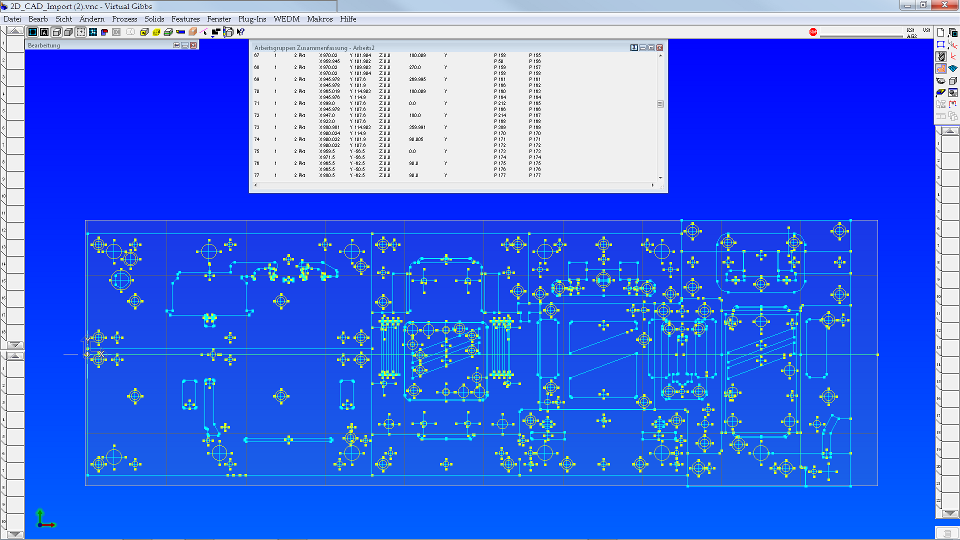Toggle the drill tool icon in right palette

tap(941, 56)
